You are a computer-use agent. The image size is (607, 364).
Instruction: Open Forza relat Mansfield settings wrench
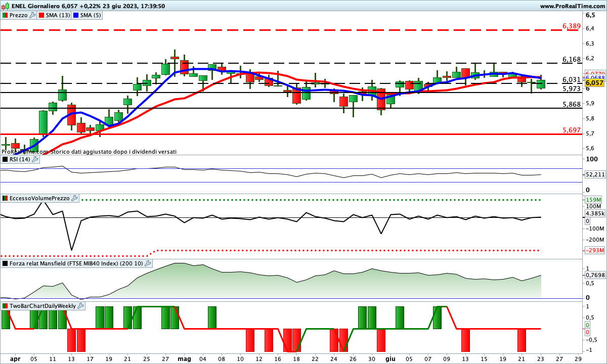[x=148, y=263]
